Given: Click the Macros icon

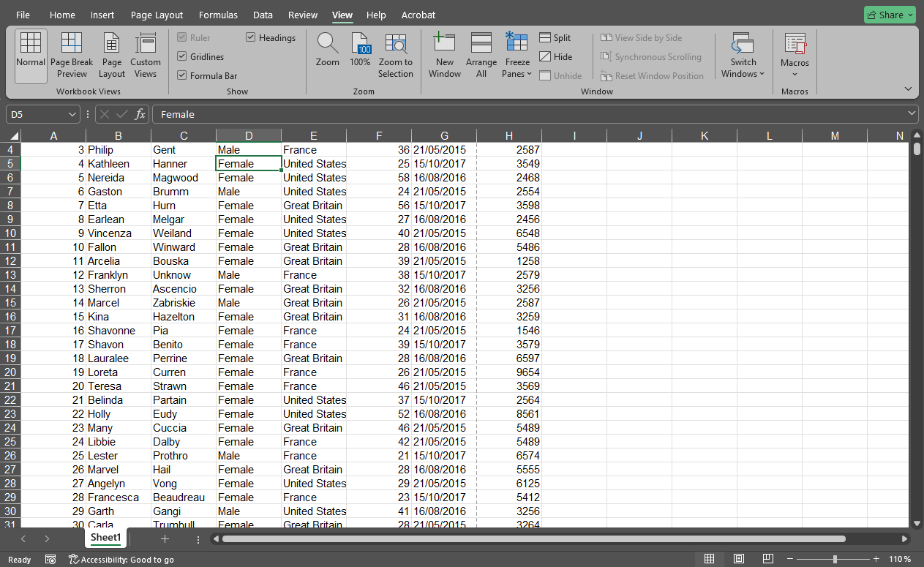Looking at the screenshot, I should (x=795, y=43).
